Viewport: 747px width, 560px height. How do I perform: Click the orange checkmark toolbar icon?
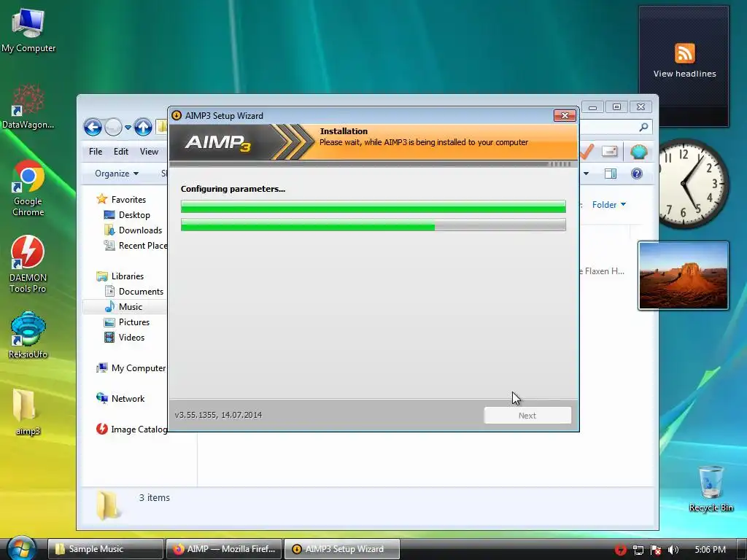click(587, 152)
